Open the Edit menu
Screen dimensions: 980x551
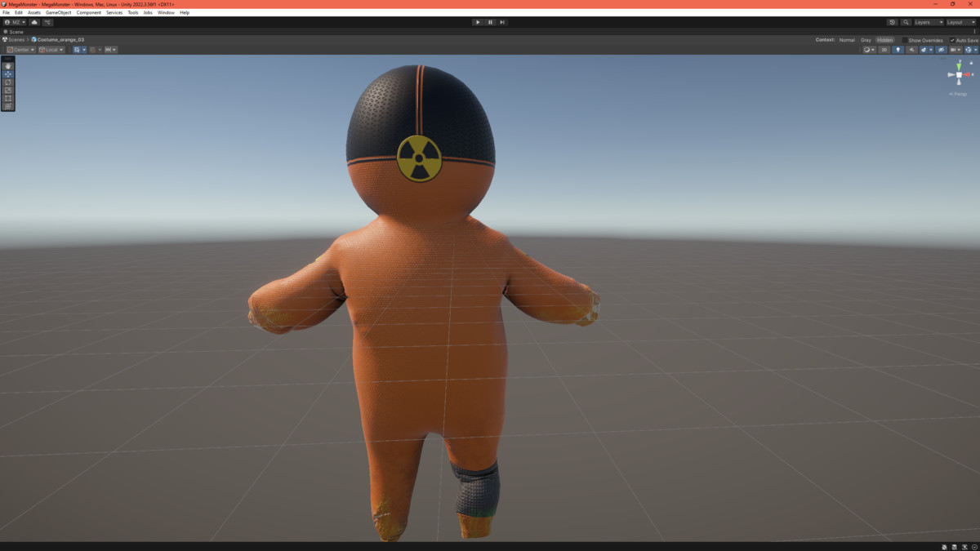click(19, 12)
